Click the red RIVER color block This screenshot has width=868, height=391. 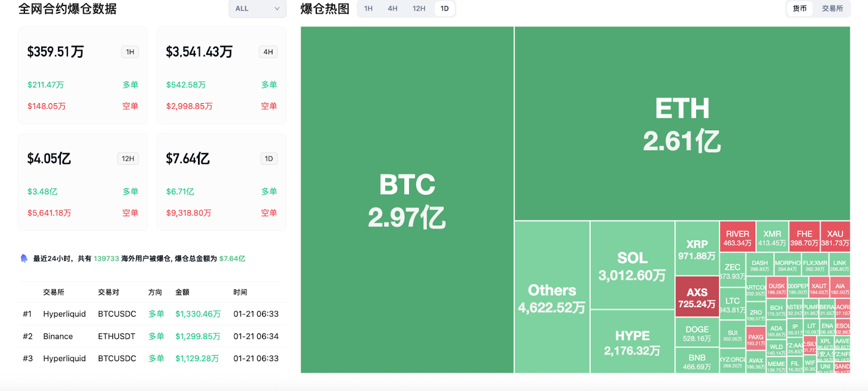737,237
